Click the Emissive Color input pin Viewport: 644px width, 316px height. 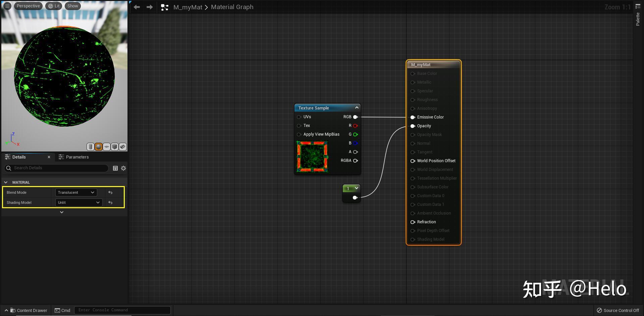[413, 117]
